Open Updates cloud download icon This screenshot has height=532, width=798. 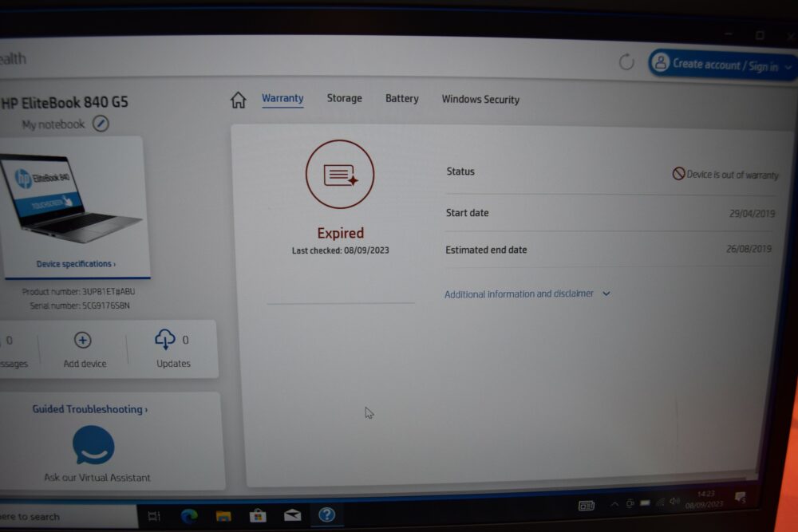coord(165,339)
